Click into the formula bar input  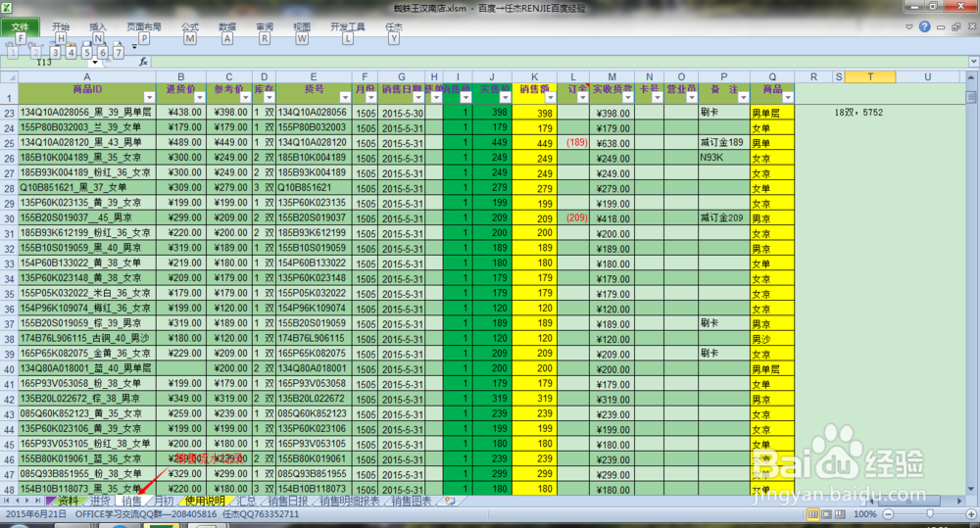560,62
